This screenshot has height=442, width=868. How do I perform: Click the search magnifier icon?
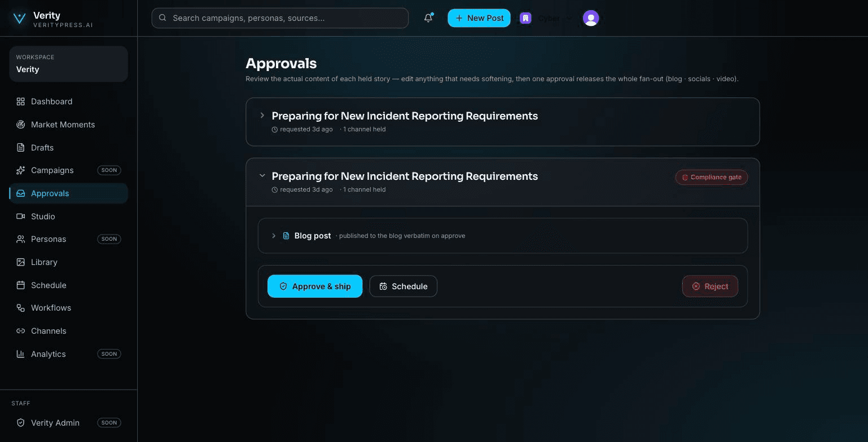163,18
